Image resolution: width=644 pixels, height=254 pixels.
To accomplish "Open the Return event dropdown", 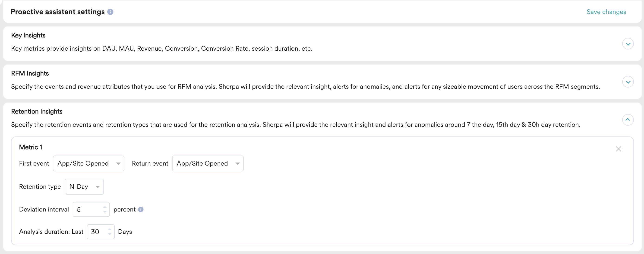I will (208, 164).
